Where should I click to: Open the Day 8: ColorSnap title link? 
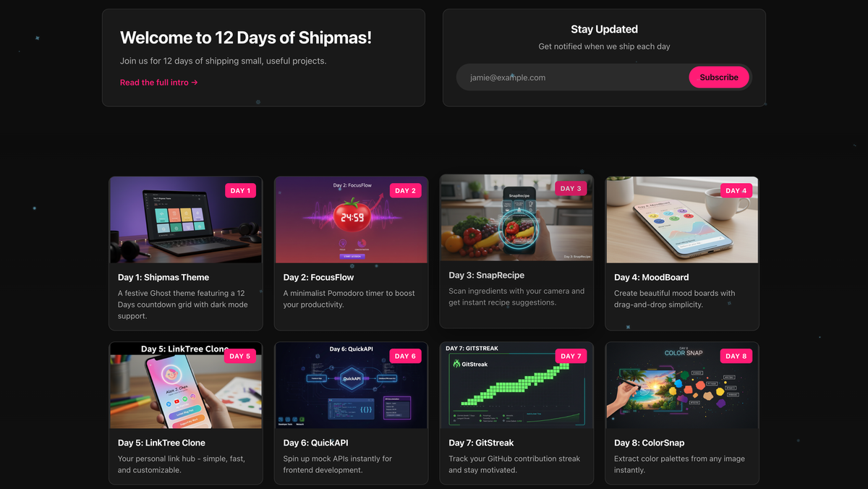click(x=649, y=443)
